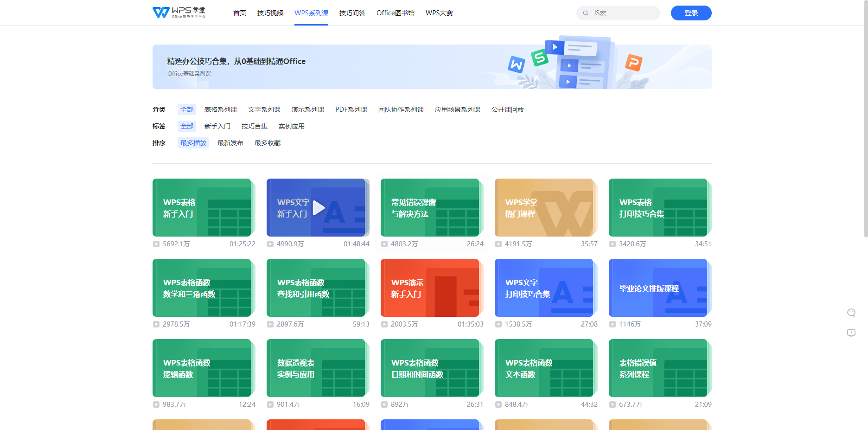Focus the JS宏 search field

pyautogui.click(x=618, y=13)
